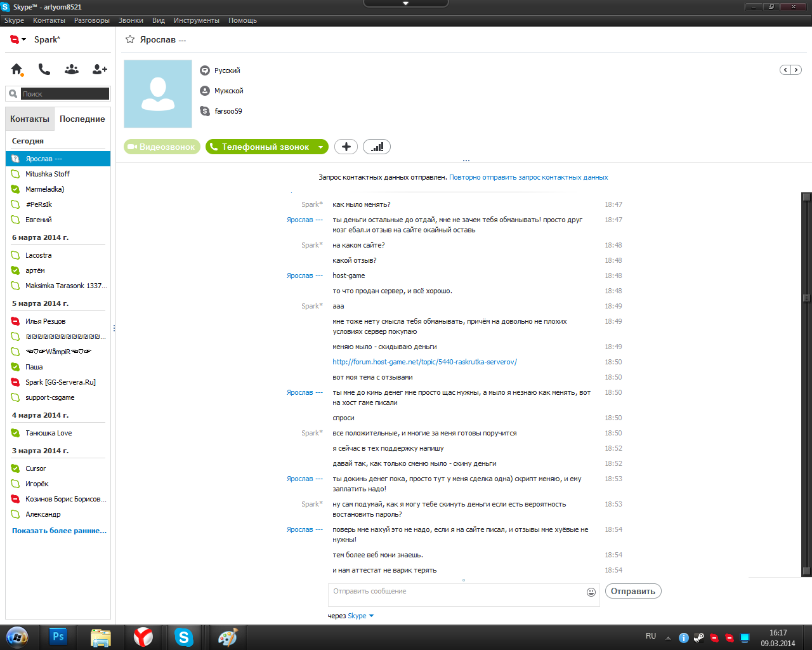Select contact Spark [GG-Servera.Ru]
This screenshot has height=650, width=812.
click(x=58, y=382)
